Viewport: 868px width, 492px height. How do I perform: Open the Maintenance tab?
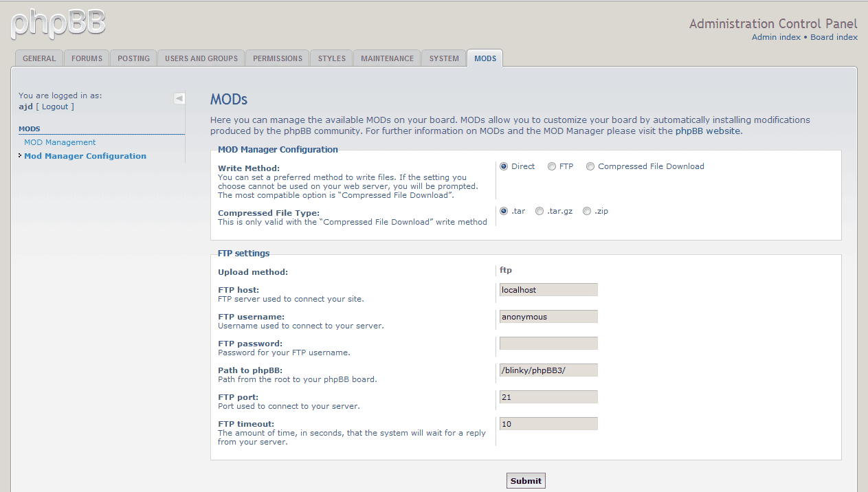[387, 58]
